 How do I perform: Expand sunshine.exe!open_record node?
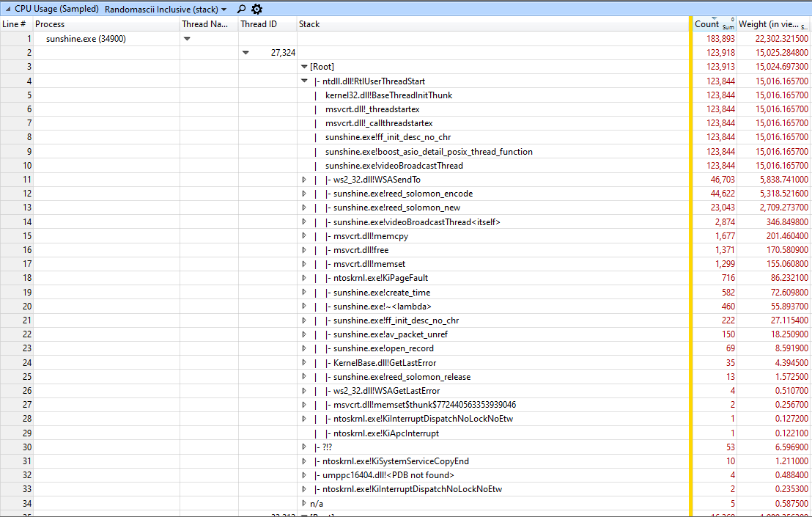[x=304, y=348]
